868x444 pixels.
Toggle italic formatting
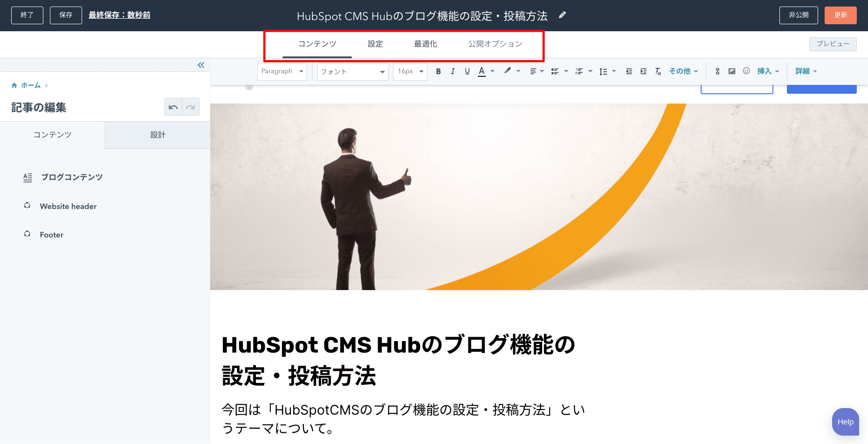453,71
